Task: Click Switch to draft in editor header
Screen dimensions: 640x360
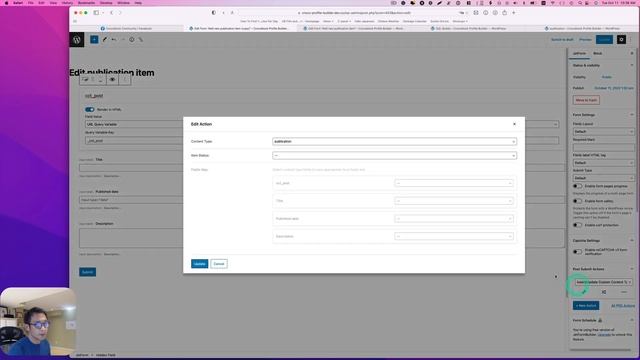Action: 562,40
